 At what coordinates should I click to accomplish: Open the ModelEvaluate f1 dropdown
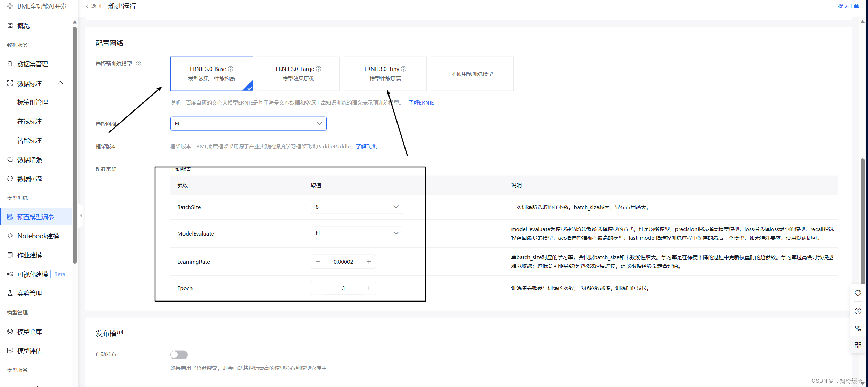[x=357, y=233]
